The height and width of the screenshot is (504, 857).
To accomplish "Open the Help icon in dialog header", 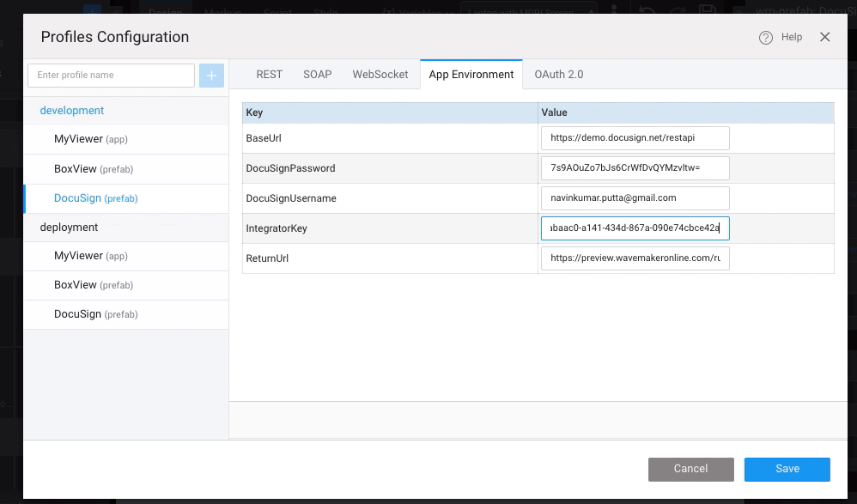I will tap(766, 38).
